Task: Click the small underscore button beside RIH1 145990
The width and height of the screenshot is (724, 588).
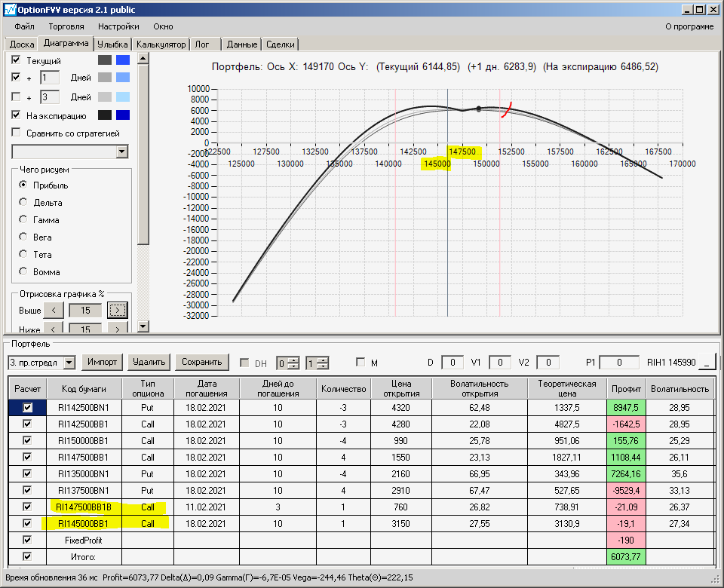Action: (x=707, y=363)
